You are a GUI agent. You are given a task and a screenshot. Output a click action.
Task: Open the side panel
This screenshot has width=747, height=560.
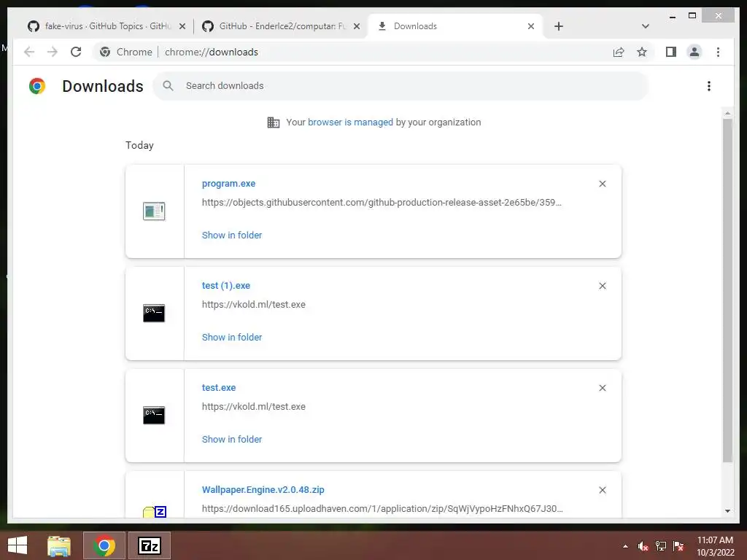click(x=671, y=52)
